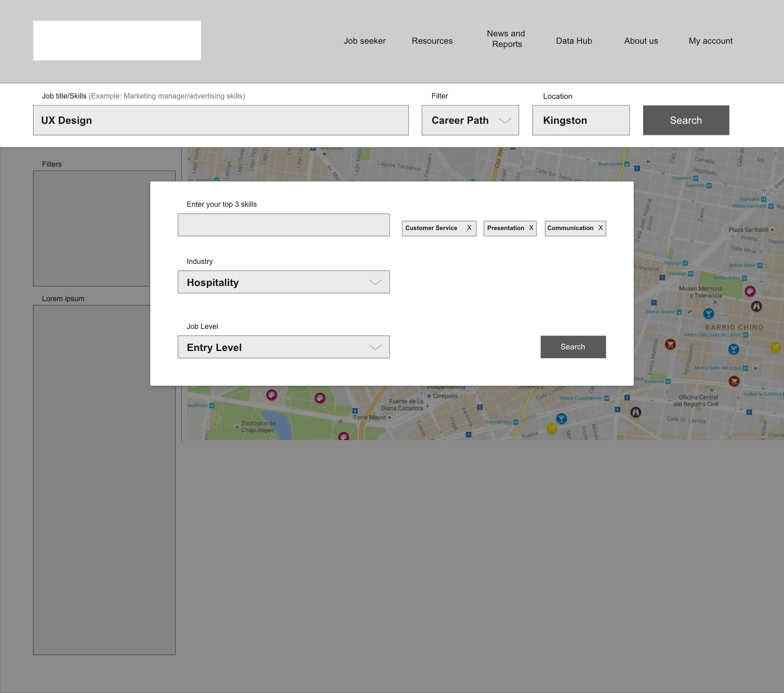Open the Career Path filter dropdown

coord(470,121)
